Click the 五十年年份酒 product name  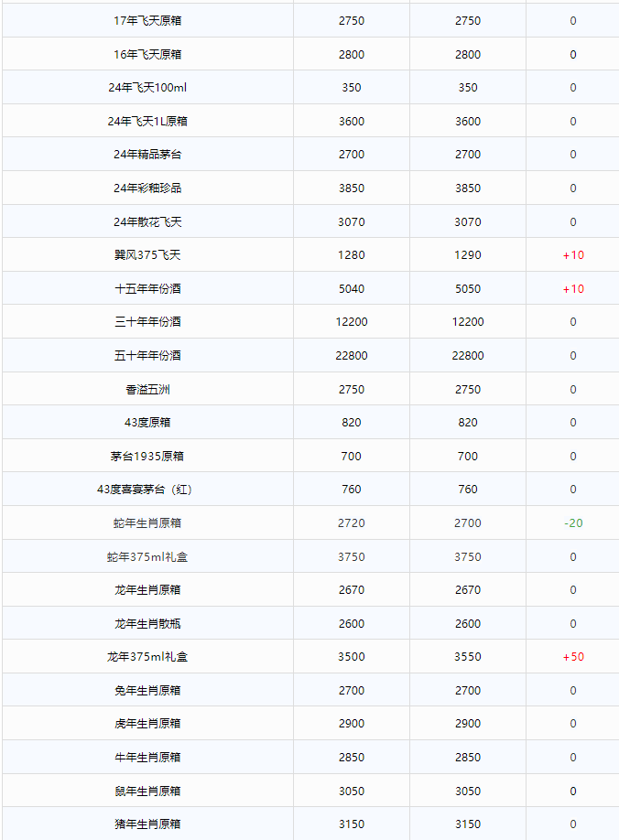147,356
